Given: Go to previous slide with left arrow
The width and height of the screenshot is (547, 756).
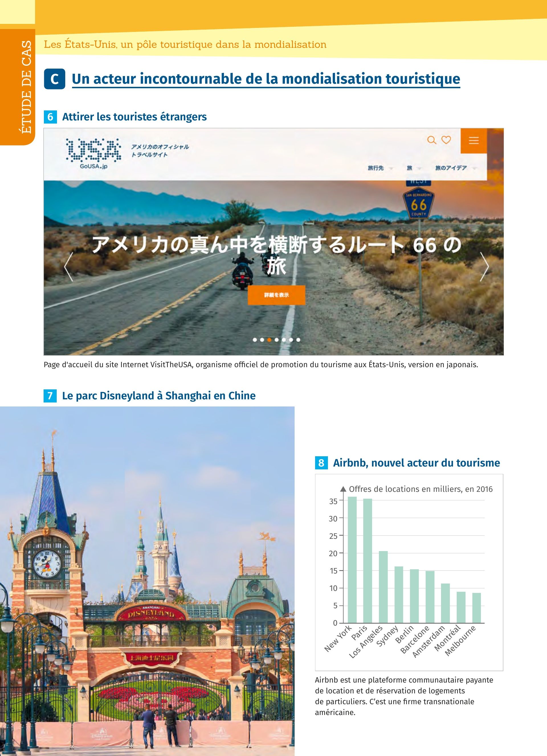Looking at the screenshot, I should 68,267.
